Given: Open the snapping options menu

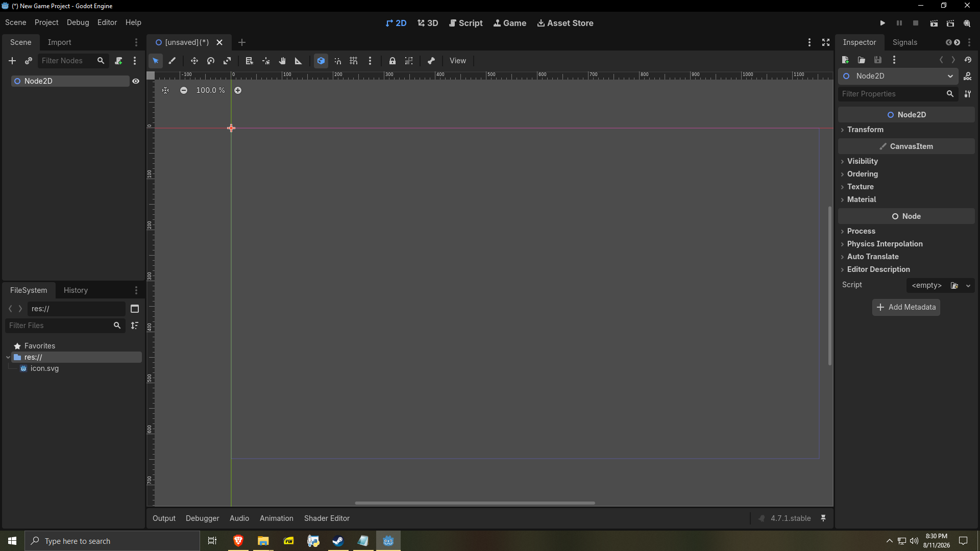Looking at the screenshot, I should tap(370, 61).
